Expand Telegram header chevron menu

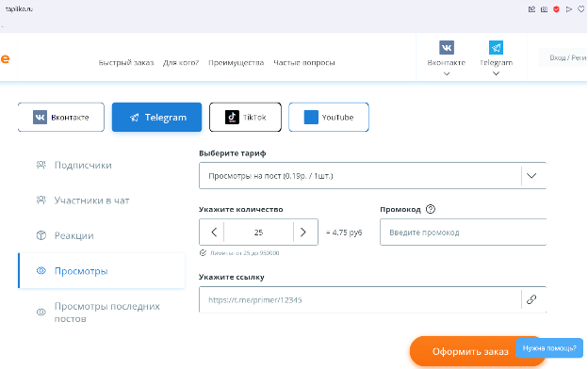click(496, 73)
